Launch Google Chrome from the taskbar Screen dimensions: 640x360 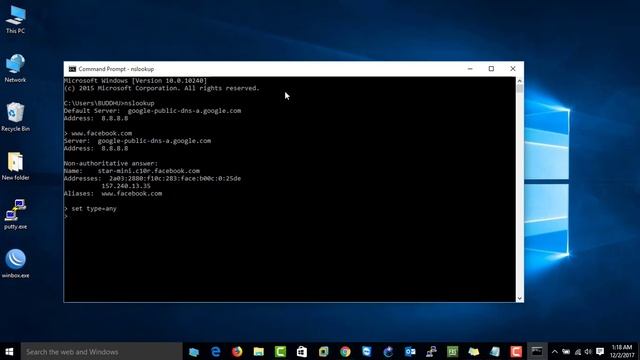click(x=345, y=351)
